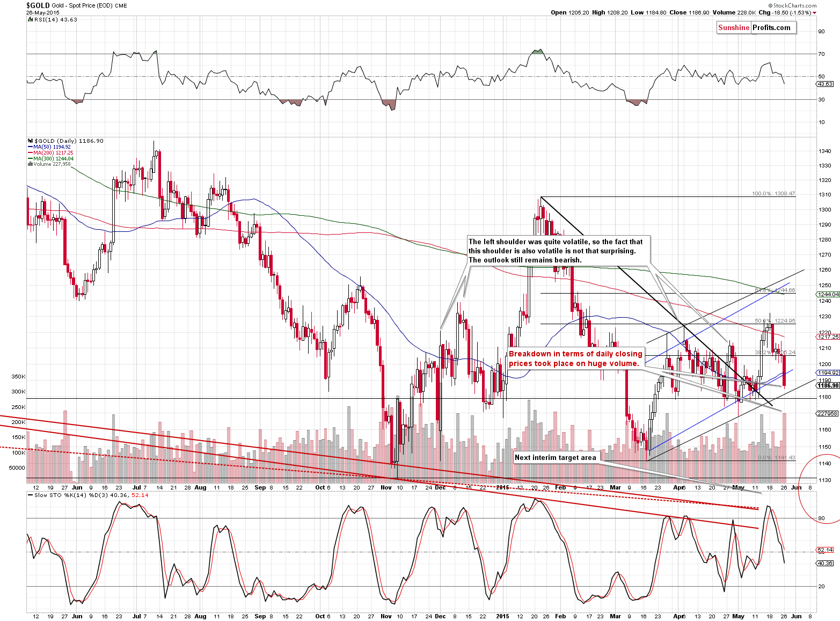Select the Volume 227,958 legend entry
840x621 pixels.
[x=49, y=164]
